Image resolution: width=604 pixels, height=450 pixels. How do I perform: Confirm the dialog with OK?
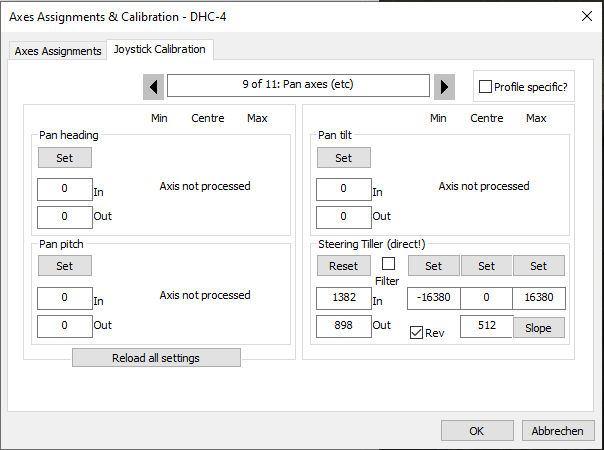tap(477, 431)
